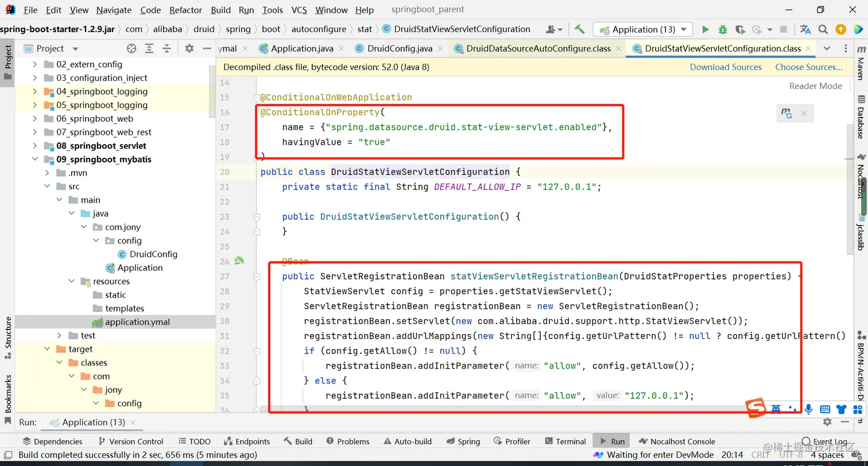Collapse the resources folder
The image size is (868, 466).
coord(71,281)
